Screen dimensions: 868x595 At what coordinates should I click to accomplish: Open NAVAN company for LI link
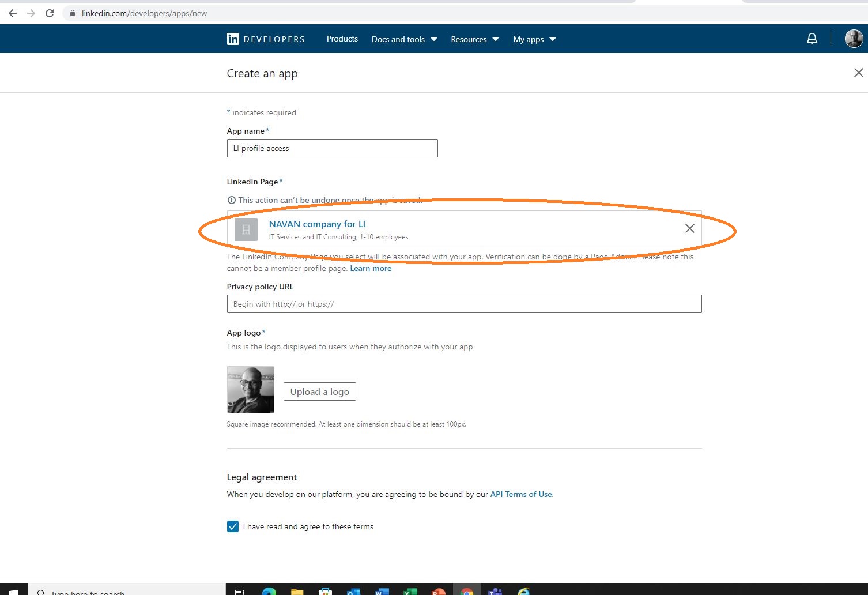[x=317, y=224]
